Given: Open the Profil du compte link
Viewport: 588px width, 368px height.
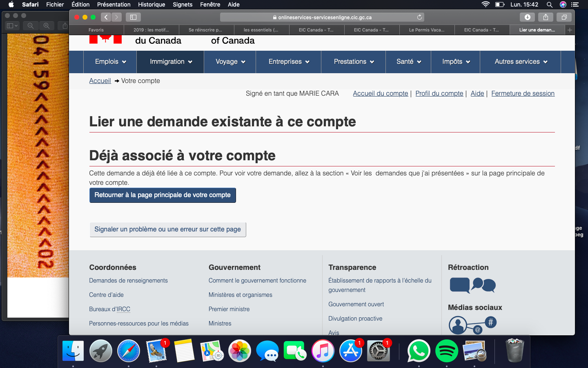Looking at the screenshot, I should coord(439,94).
